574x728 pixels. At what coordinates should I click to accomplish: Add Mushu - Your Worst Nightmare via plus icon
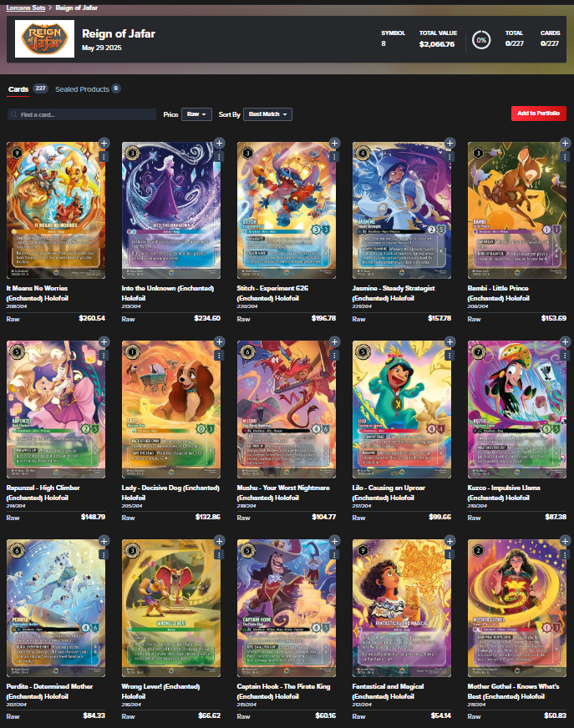(x=335, y=341)
